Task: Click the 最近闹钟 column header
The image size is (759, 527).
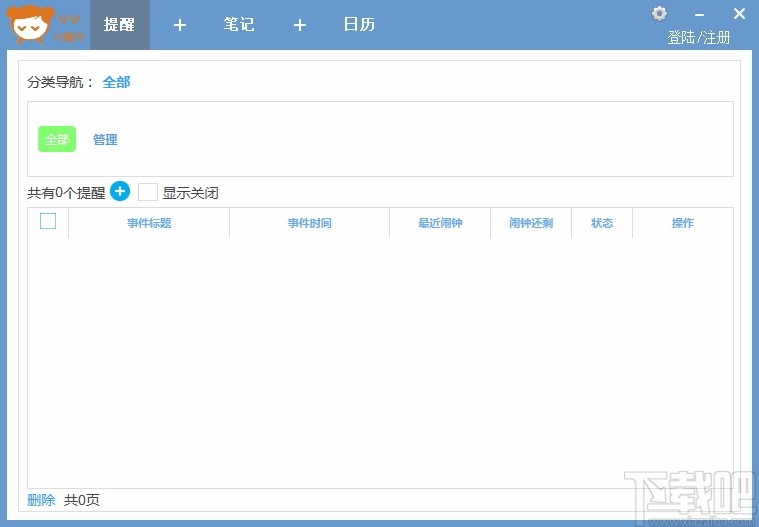Action: (440, 223)
